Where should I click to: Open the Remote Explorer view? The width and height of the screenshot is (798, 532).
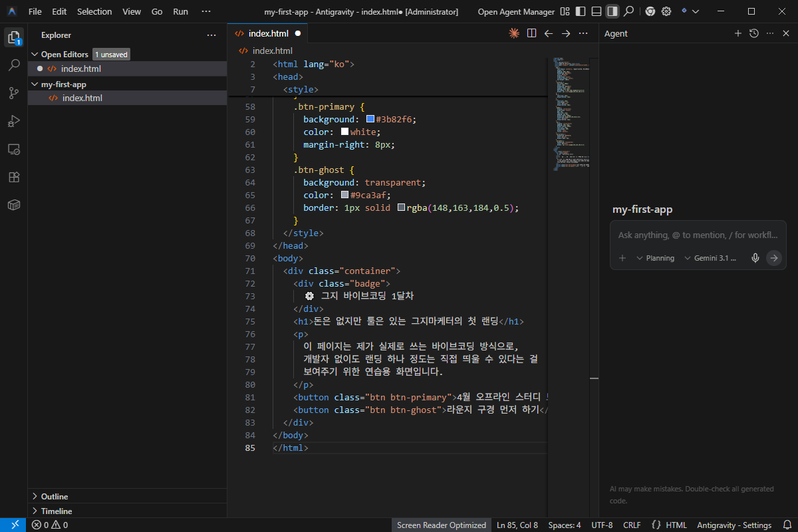[13, 149]
